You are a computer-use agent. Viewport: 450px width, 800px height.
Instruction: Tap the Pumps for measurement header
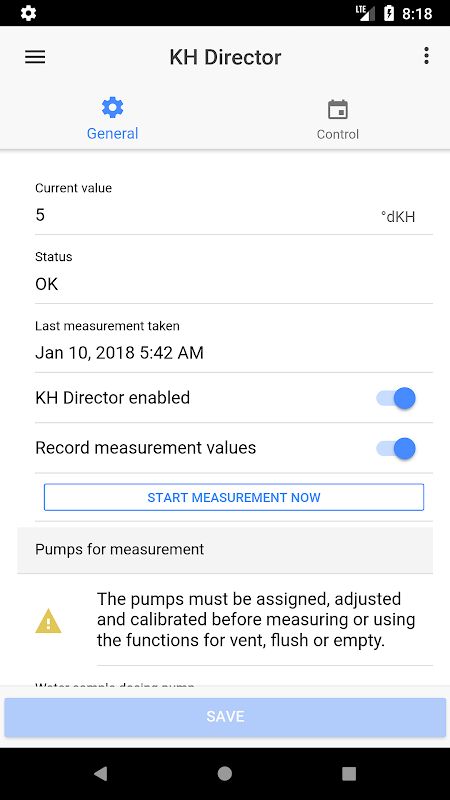[x=225, y=549]
